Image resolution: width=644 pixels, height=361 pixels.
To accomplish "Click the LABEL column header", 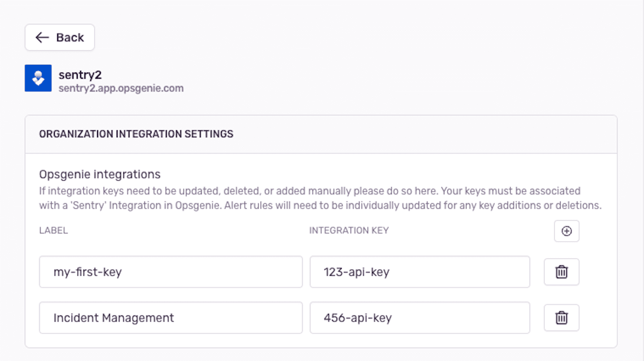I will (x=53, y=230).
